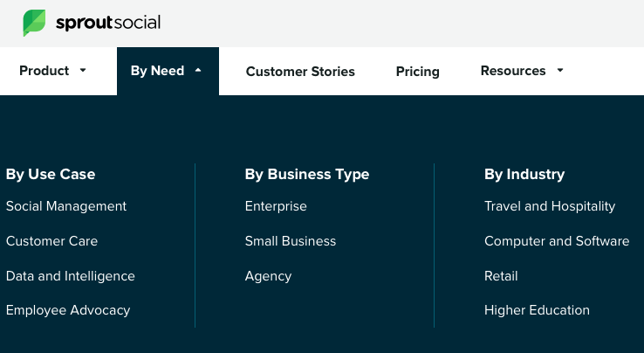
Task: Select the Small Business link
Action: [291, 241]
